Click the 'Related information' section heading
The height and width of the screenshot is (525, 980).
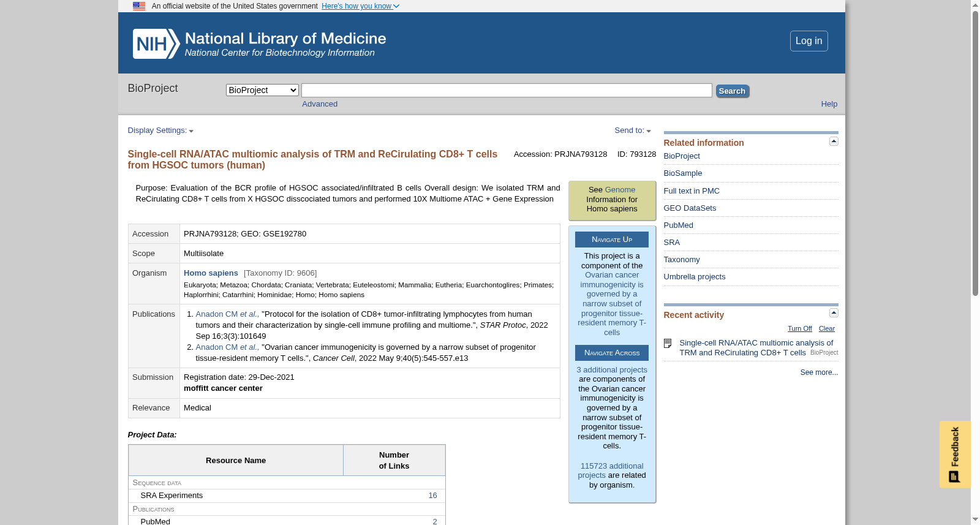click(704, 143)
